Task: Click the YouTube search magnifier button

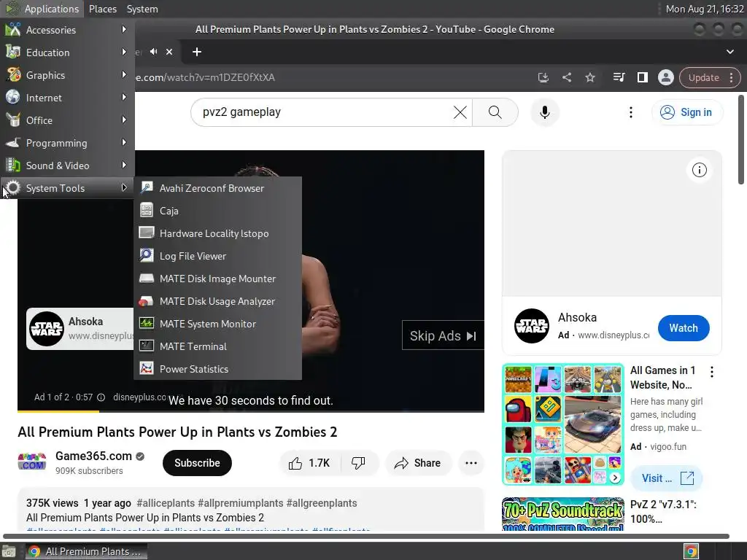Action: click(495, 112)
